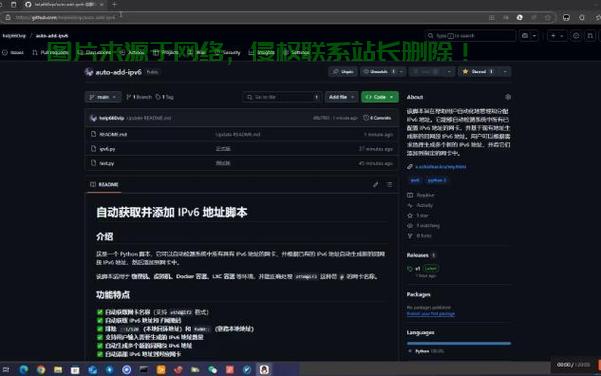601x376 pixels.
Task: Open the v1 Latest release
Action: click(x=423, y=268)
